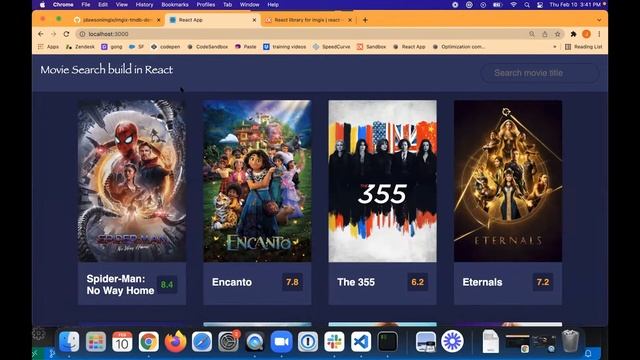
Task: Open the training videos bookmark
Action: pyautogui.click(x=284, y=47)
